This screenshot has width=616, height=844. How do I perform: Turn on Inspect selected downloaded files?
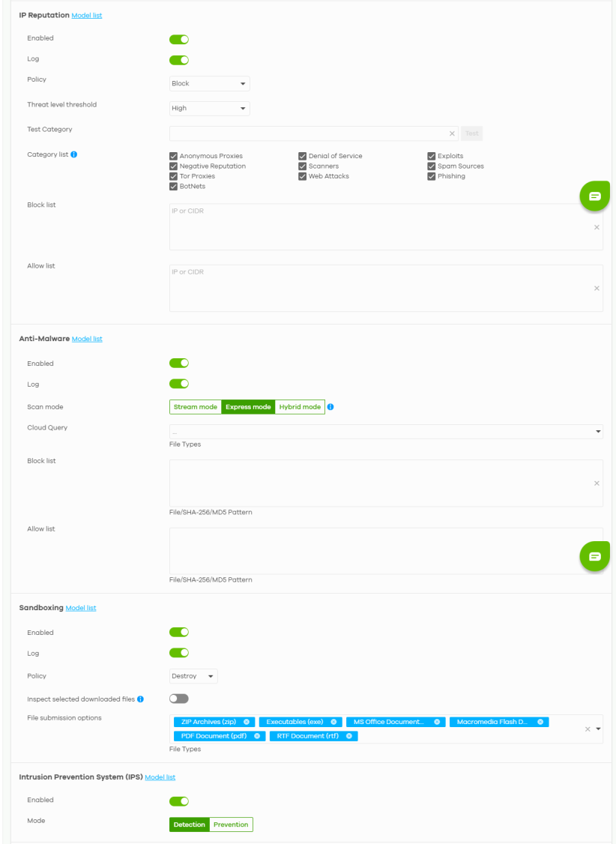179,699
